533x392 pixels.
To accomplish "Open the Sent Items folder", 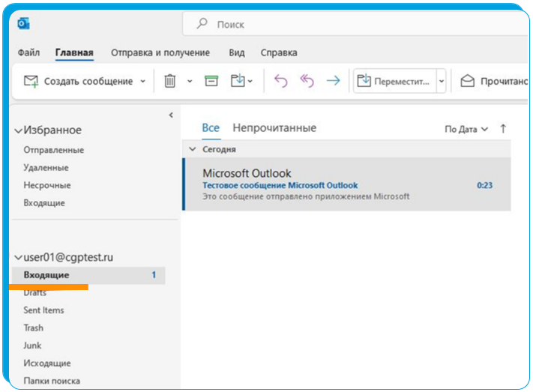I will (43, 310).
